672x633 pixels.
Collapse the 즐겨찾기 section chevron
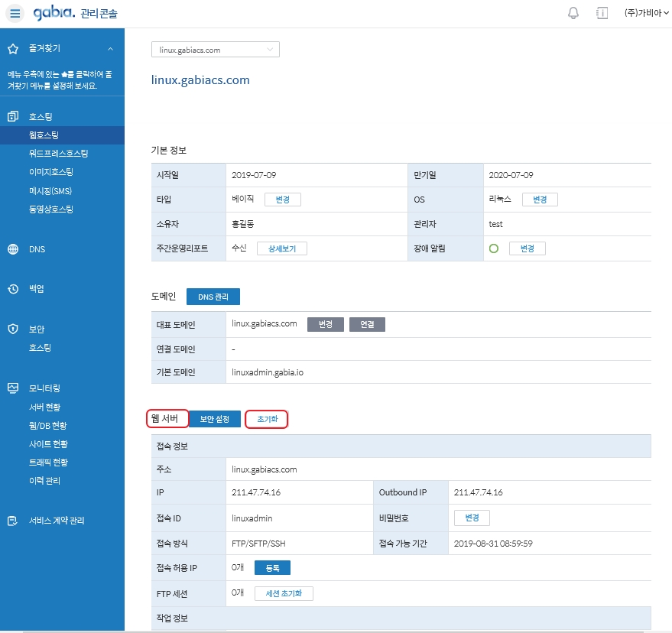coord(110,49)
